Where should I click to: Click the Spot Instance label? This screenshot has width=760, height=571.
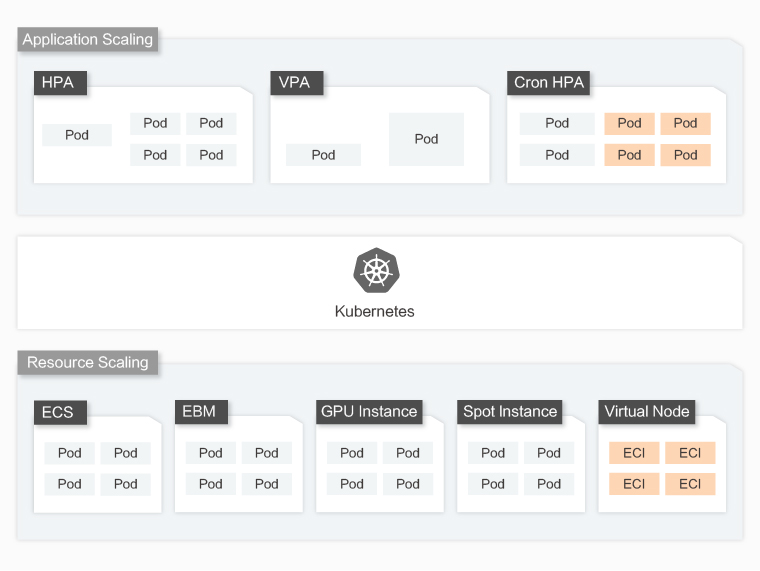(x=510, y=411)
